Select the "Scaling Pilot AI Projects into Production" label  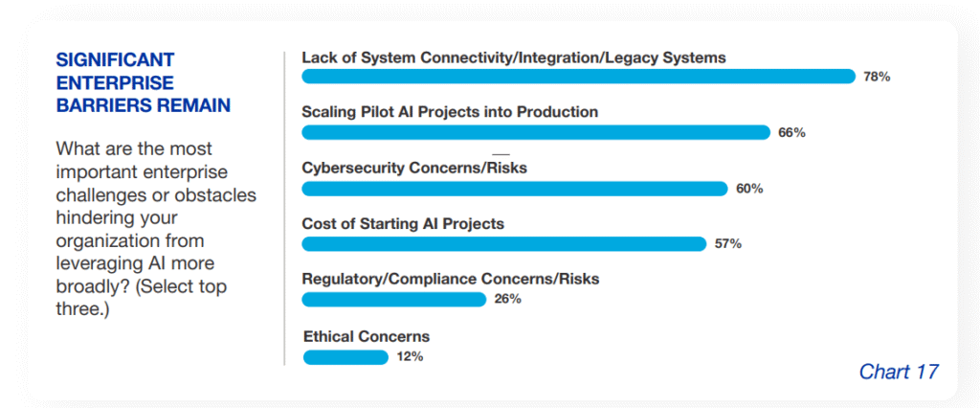(450, 112)
